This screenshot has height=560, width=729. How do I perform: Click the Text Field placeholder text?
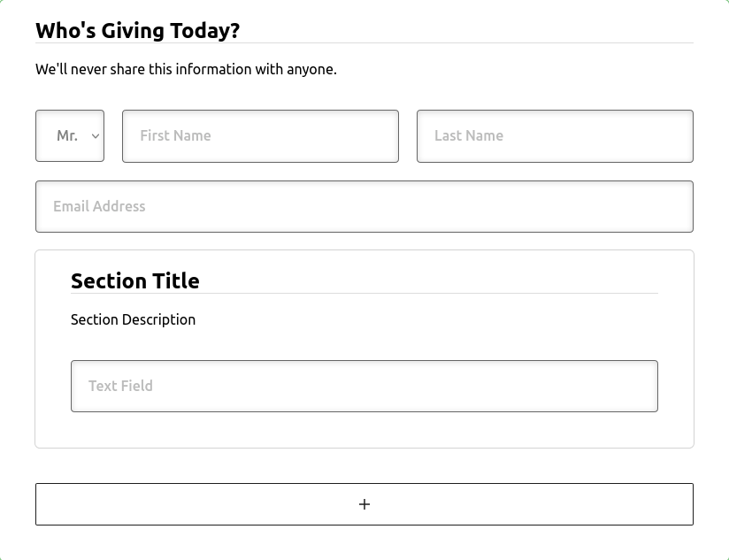pos(119,386)
